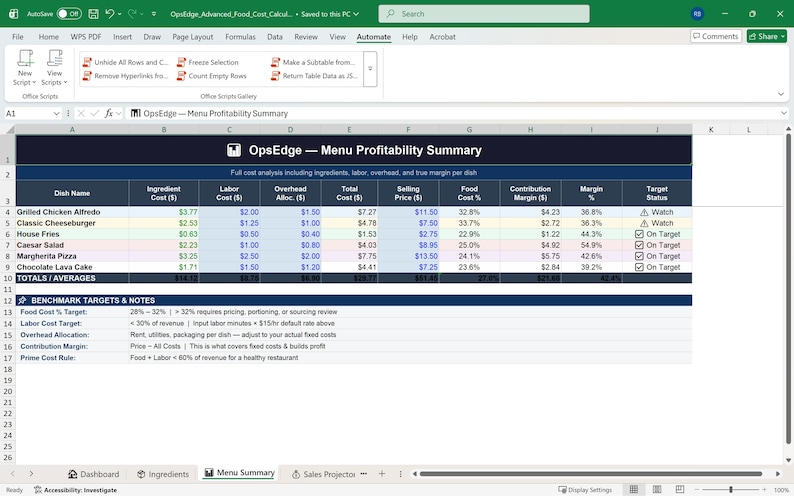The width and height of the screenshot is (794, 496).
Task: Switch to Normal view icon
Action: [x=633, y=489]
